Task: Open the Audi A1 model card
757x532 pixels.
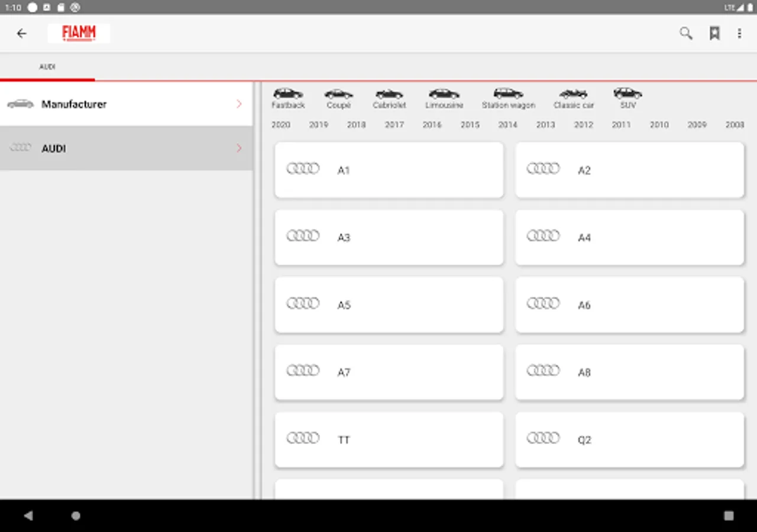Action: point(389,170)
